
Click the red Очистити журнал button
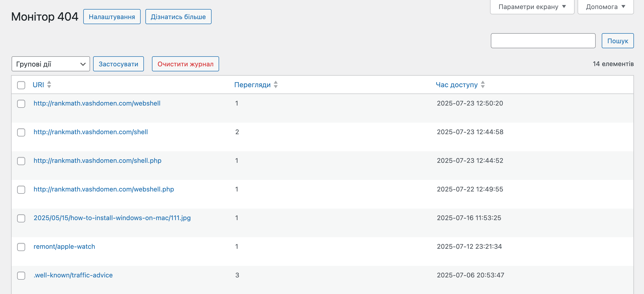(185, 64)
